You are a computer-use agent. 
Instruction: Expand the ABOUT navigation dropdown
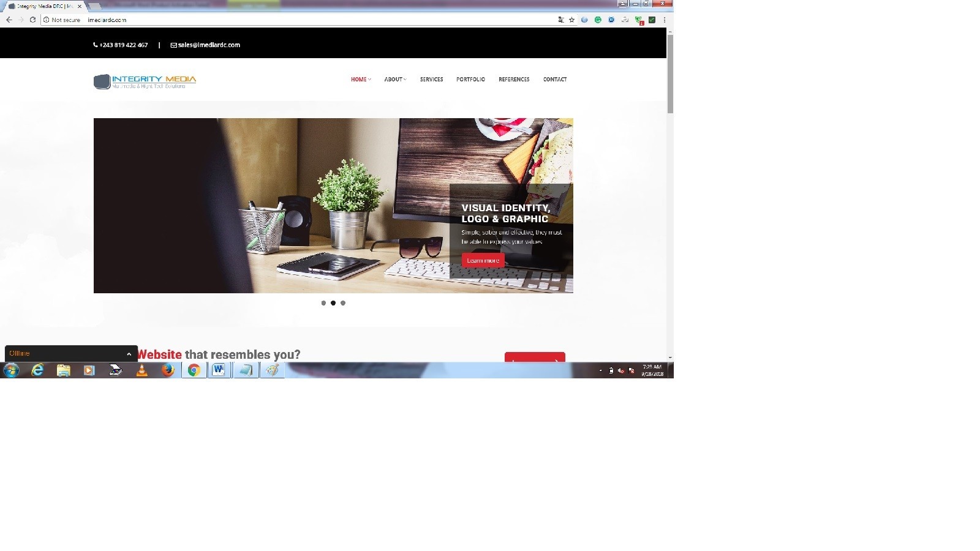(x=395, y=79)
